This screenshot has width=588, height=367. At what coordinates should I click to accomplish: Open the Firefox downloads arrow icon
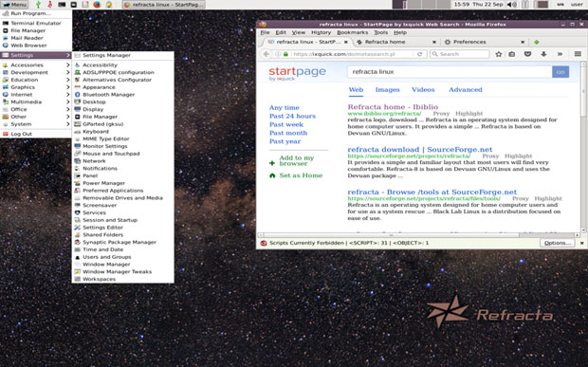click(x=543, y=54)
